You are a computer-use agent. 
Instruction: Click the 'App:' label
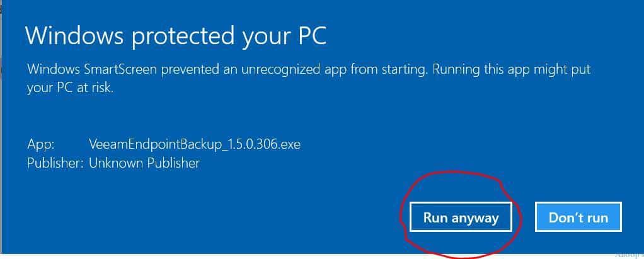41,144
